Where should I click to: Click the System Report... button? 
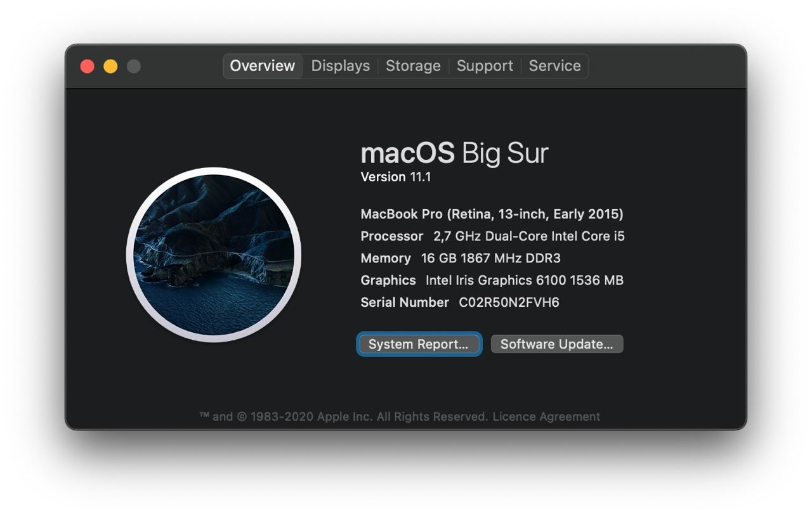(419, 344)
